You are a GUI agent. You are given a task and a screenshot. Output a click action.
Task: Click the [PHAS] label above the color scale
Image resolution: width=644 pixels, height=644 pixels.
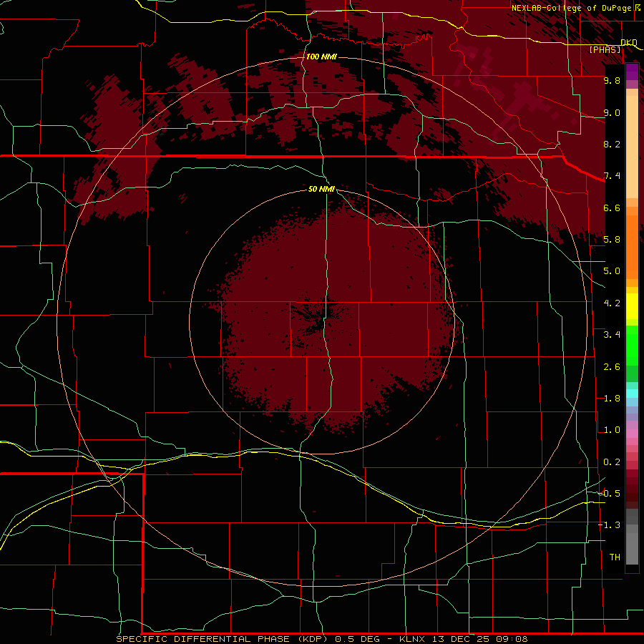tap(605, 50)
